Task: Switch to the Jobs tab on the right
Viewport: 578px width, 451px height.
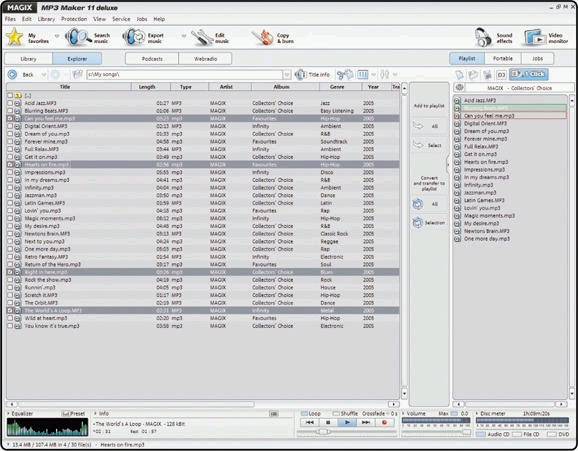Action: point(537,58)
